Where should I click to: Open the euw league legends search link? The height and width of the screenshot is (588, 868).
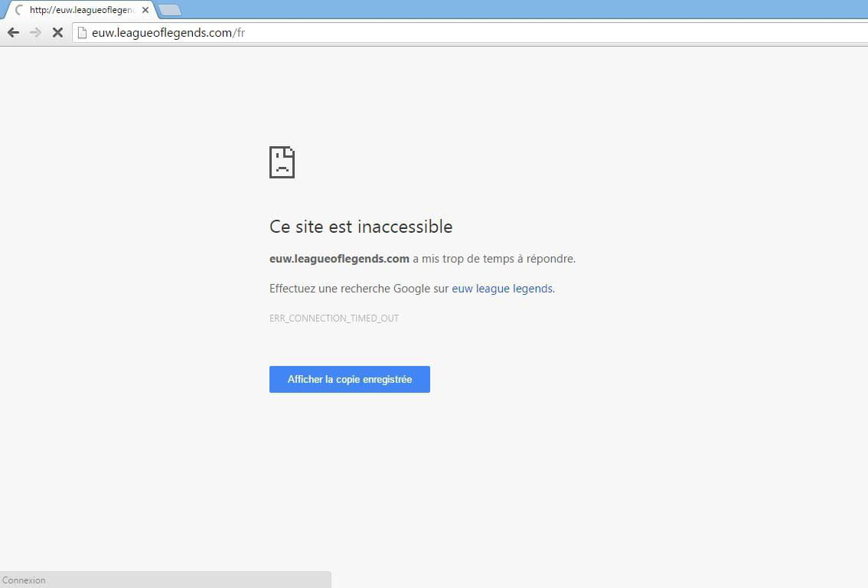click(x=502, y=289)
